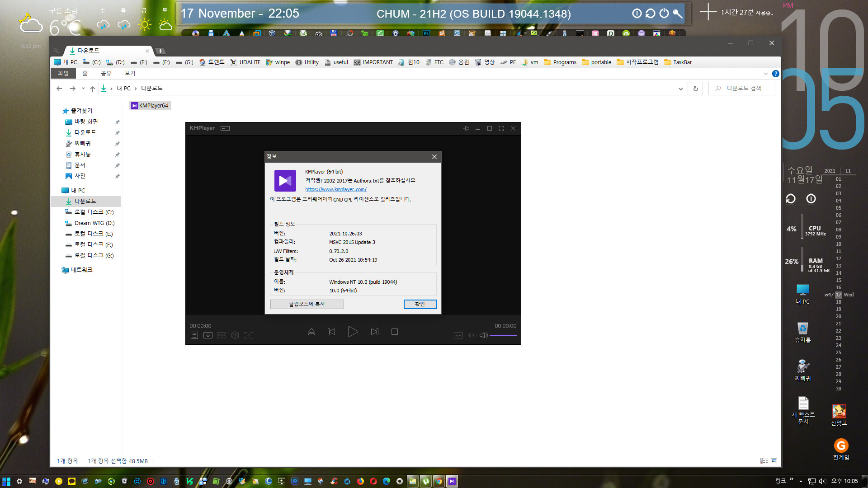Click the screen capture icon in KMPlayer
The width and height of the screenshot is (868, 488).
tap(249, 335)
